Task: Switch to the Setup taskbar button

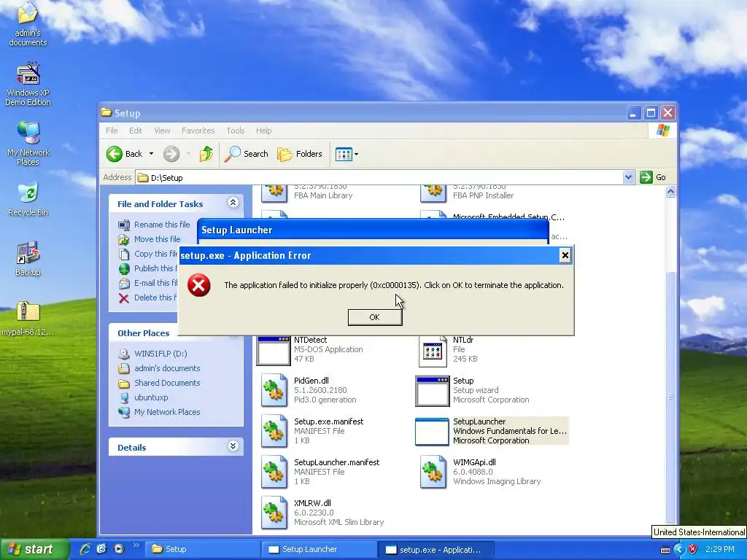Action: click(203, 549)
